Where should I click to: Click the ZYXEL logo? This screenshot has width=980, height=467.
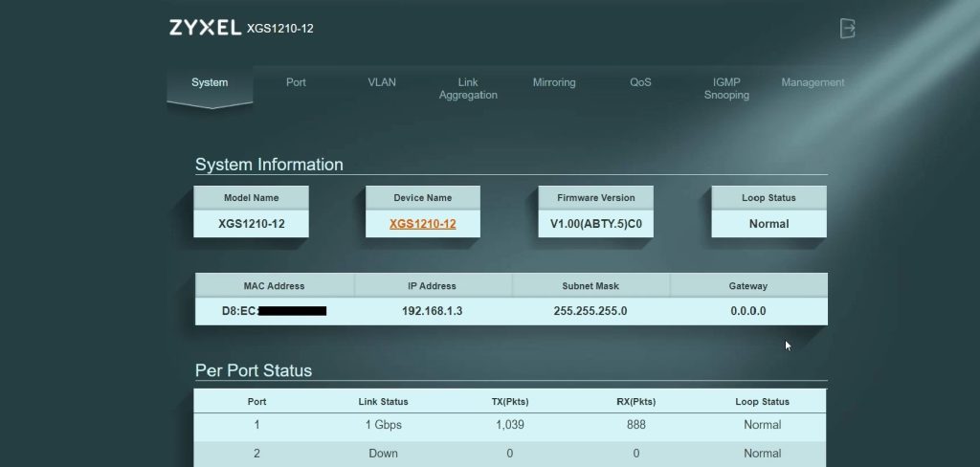click(x=205, y=28)
